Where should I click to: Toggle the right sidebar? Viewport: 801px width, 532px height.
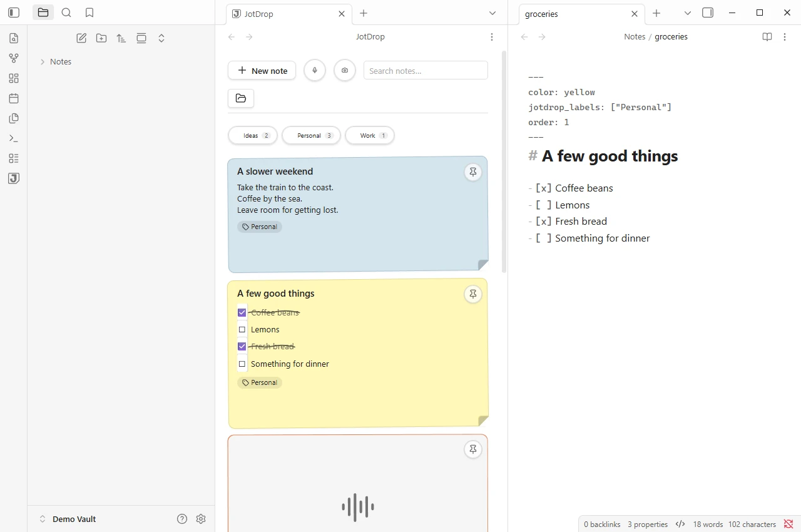click(708, 13)
